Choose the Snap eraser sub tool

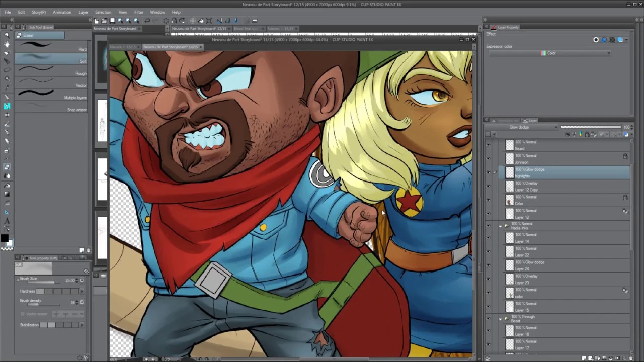(51, 106)
